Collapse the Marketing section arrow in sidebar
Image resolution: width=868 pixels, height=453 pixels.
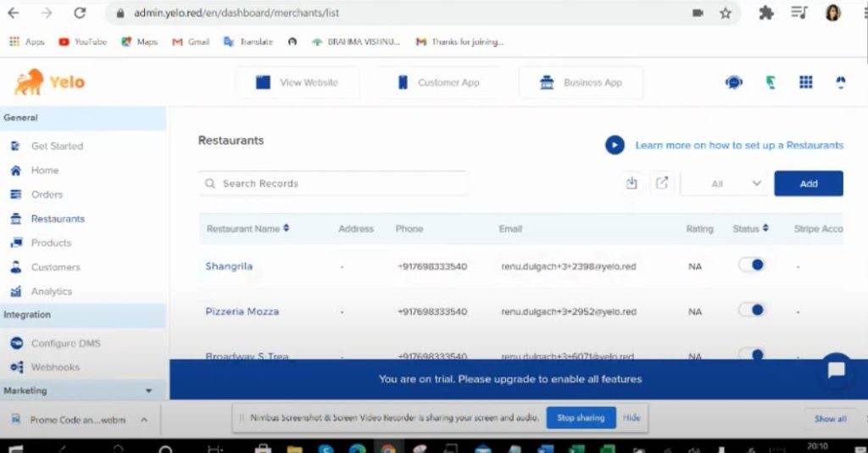point(149,391)
